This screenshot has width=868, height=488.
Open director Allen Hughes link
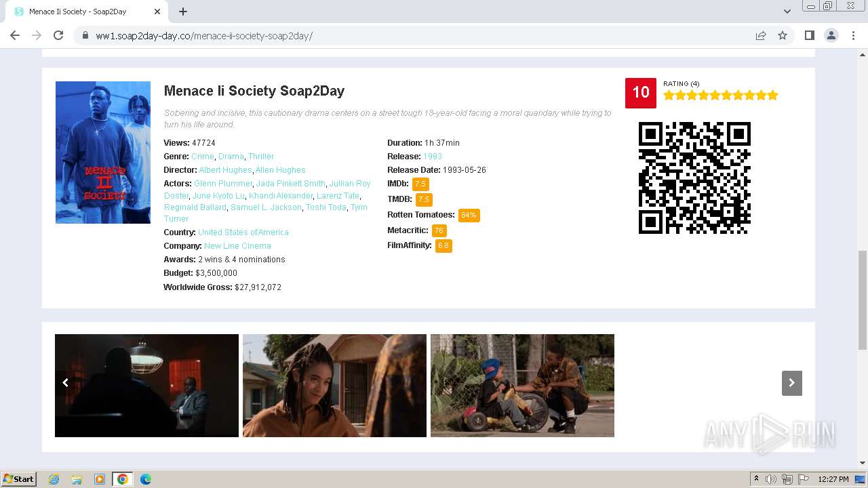point(281,170)
